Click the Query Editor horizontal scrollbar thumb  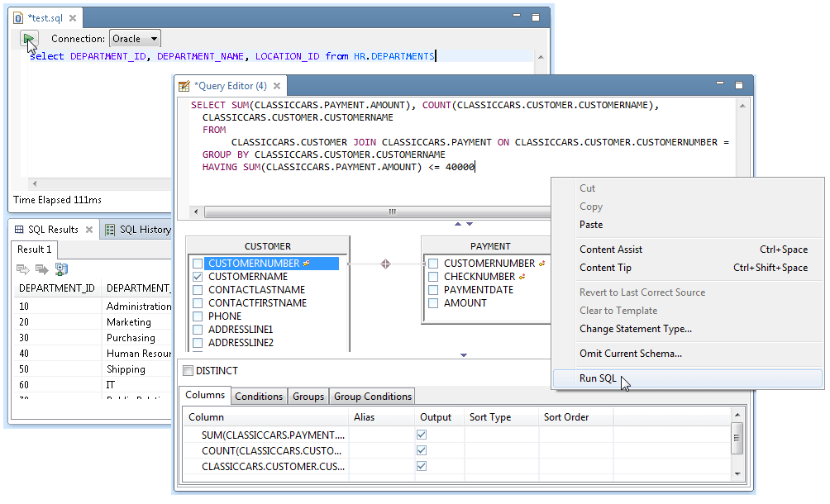point(379,212)
